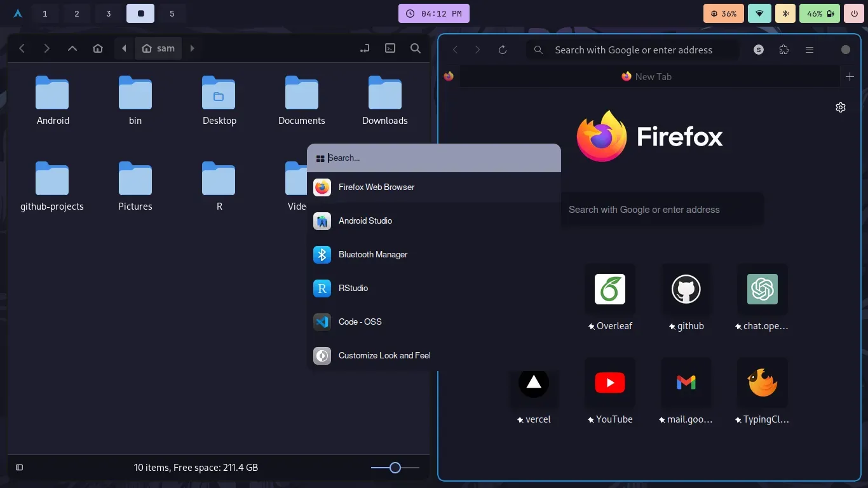Image resolution: width=868 pixels, height=488 pixels.
Task: Switch to workspace 5
Action: 172,13
